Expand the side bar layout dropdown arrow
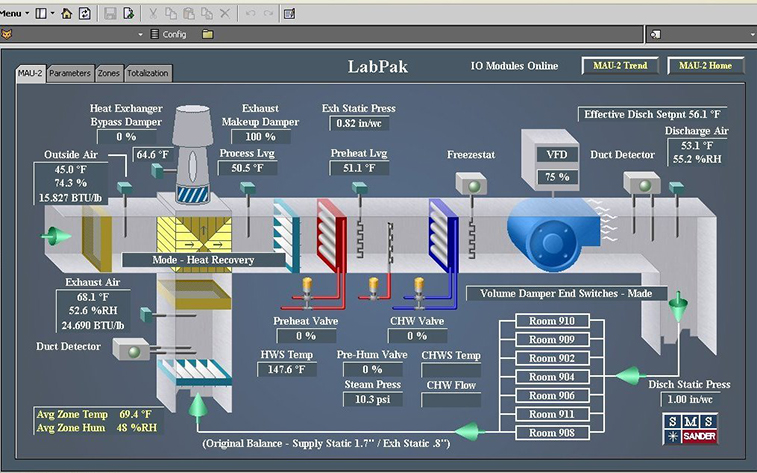Screen dimensions: 757x473 [52, 14]
